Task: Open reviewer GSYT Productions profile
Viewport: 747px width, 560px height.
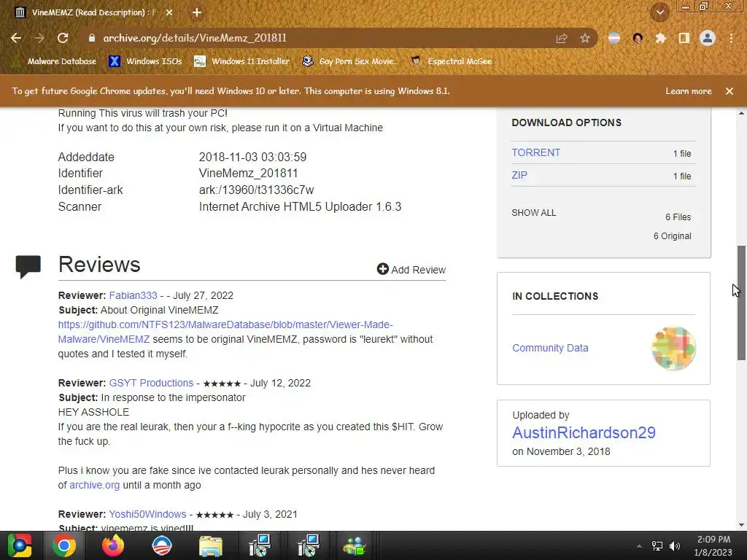Action: click(x=151, y=383)
